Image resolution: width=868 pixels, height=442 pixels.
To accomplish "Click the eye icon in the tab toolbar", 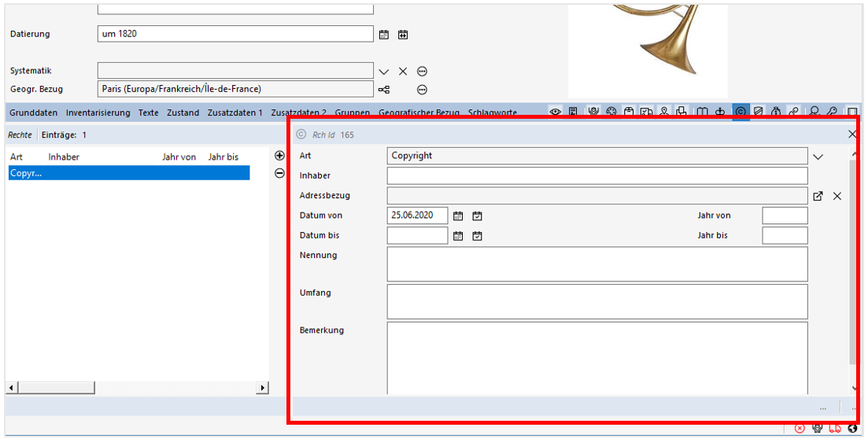I will pyautogui.click(x=556, y=112).
